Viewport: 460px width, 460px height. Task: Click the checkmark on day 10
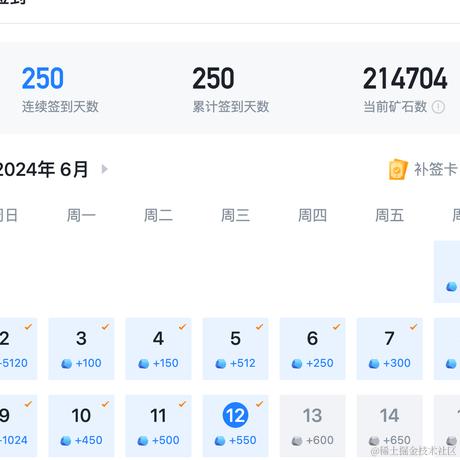coord(105,404)
